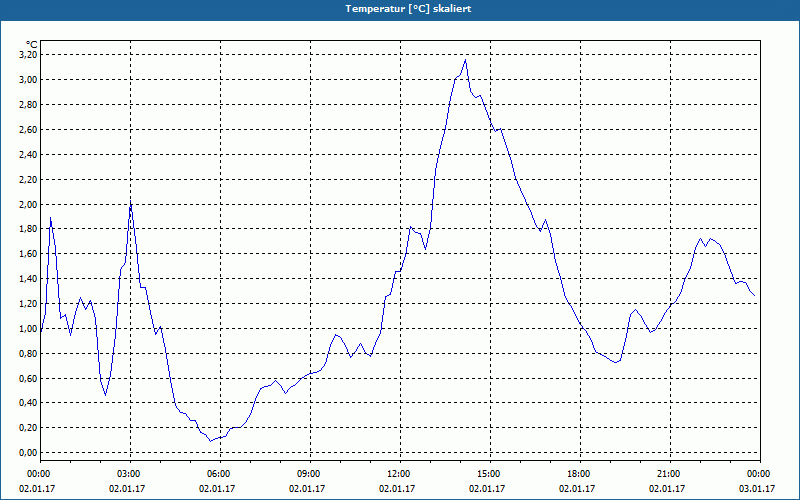Image resolution: width=800 pixels, height=500 pixels.
Task: Select the 02.01.17 date under 21:00
Action: tap(667, 489)
